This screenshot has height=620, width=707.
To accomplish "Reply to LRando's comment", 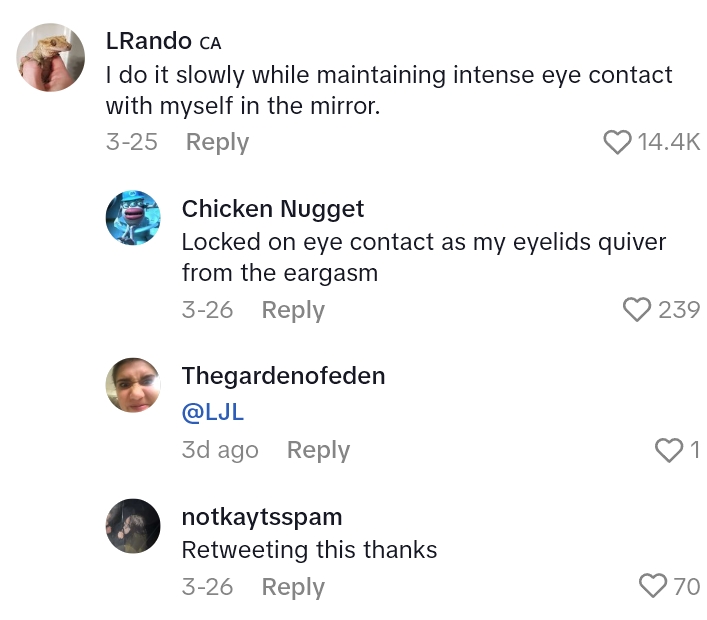I will (x=217, y=142).
